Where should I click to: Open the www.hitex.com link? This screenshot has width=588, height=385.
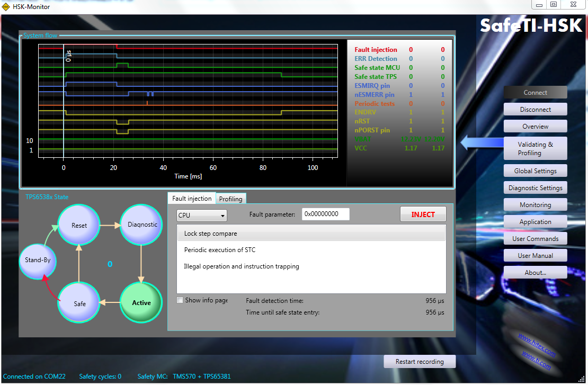click(x=537, y=345)
